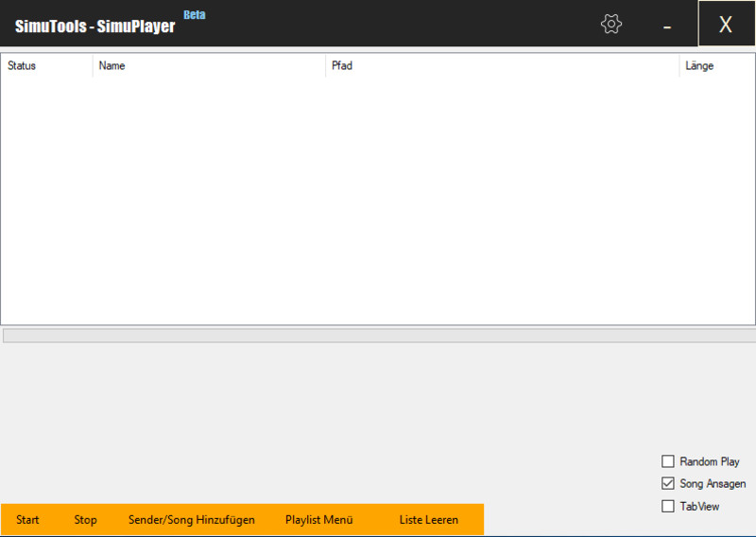This screenshot has width=756, height=537.
Task: Open the Playlist Menü
Action: (x=318, y=520)
